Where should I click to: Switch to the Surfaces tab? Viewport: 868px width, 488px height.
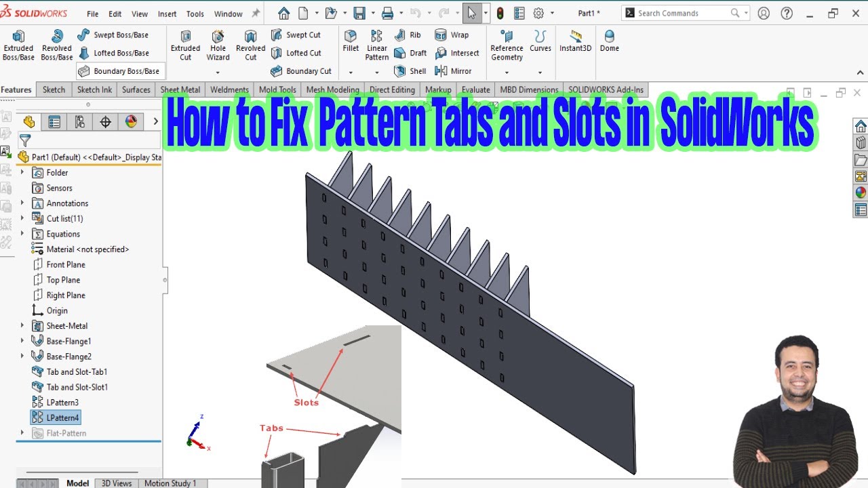(x=136, y=89)
